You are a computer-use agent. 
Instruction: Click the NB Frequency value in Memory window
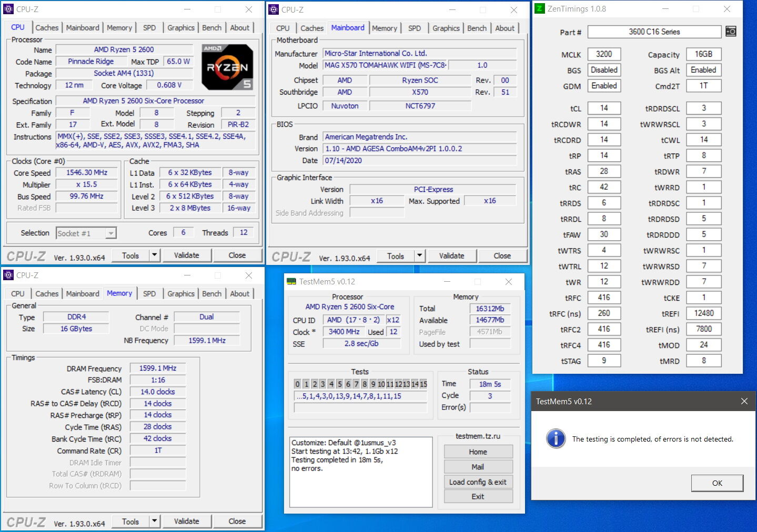pos(207,341)
